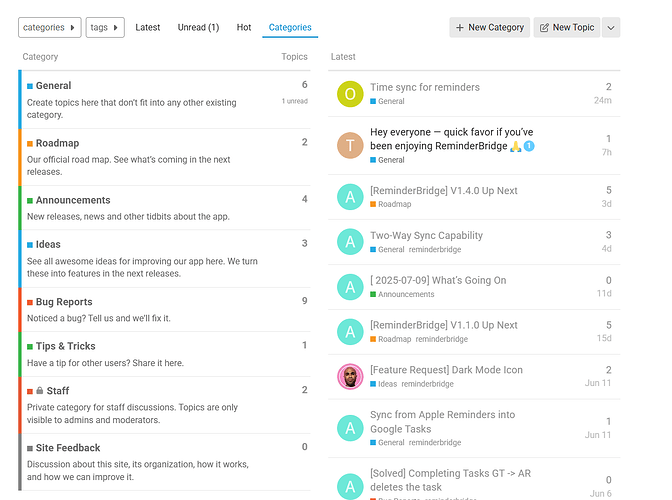Click the avatar 'O' on Time sync topic

pos(350,94)
